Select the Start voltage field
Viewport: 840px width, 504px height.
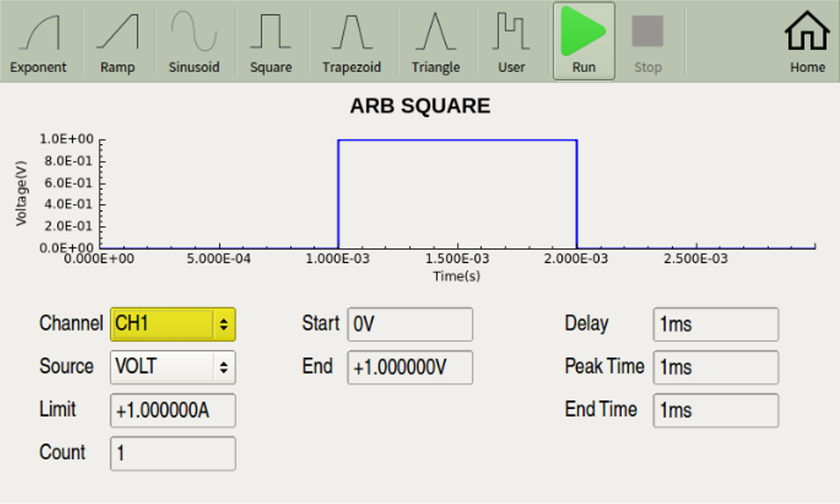click(x=410, y=324)
